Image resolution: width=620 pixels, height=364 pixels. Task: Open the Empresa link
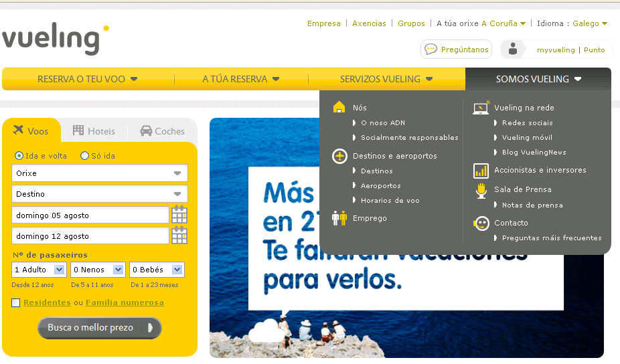click(x=324, y=23)
